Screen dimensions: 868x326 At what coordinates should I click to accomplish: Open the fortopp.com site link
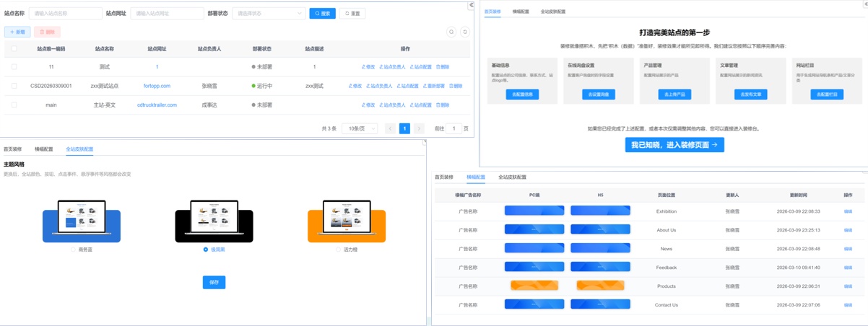pyautogui.click(x=157, y=86)
